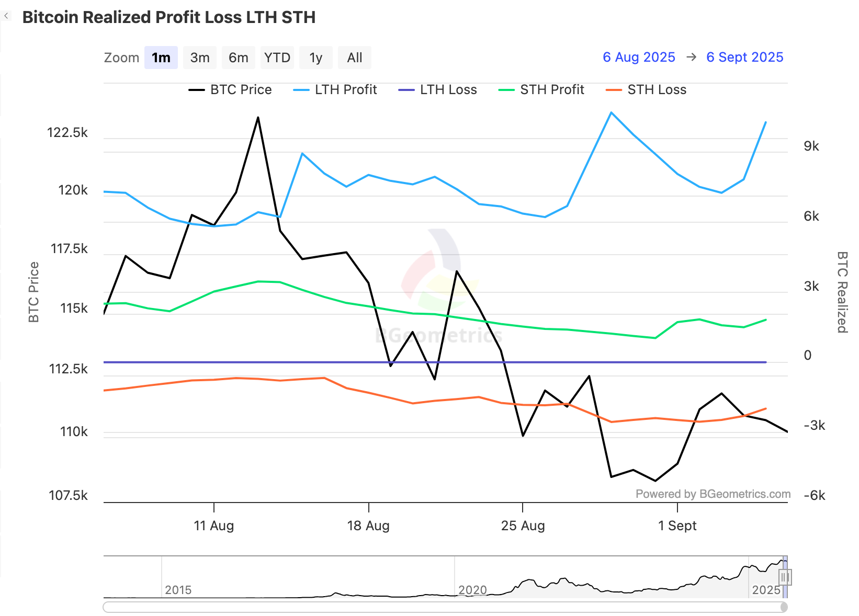Image resolution: width=859 pixels, height=616 pixels.
Task: Hide the STH Profit series via legend
Action: [x=541, y=90]
